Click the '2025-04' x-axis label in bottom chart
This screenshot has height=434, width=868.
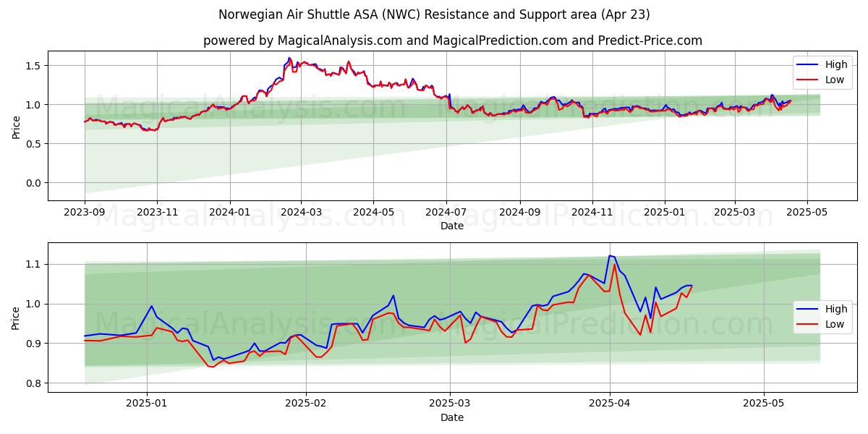[610, 404]
